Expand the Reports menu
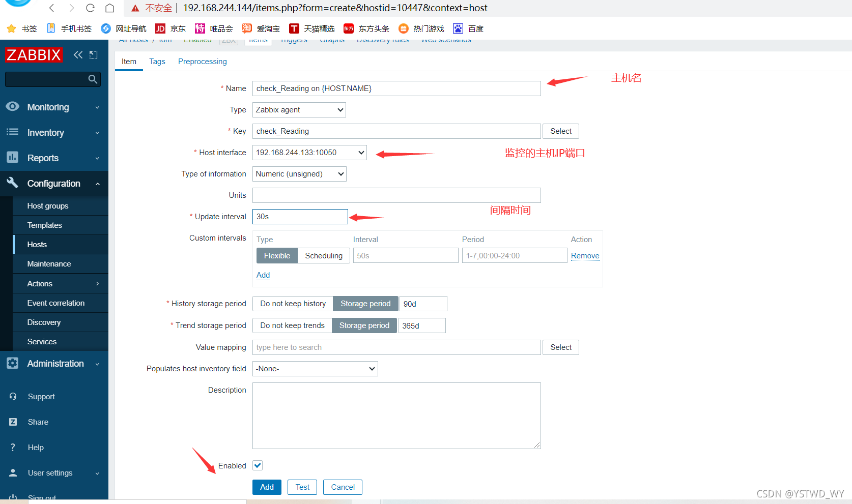 (54, 158)
